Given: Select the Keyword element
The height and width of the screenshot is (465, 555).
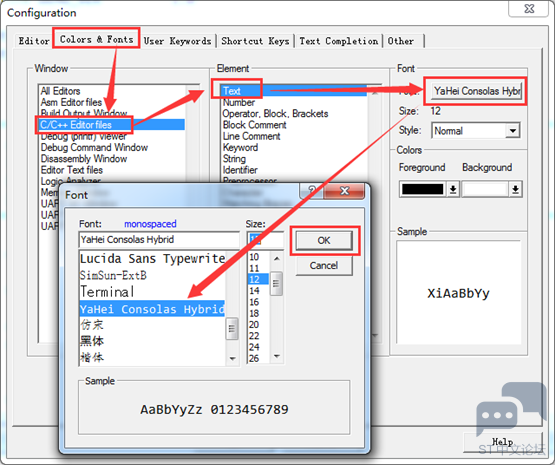Looking at the screenshot, I should tap(240, 148).
